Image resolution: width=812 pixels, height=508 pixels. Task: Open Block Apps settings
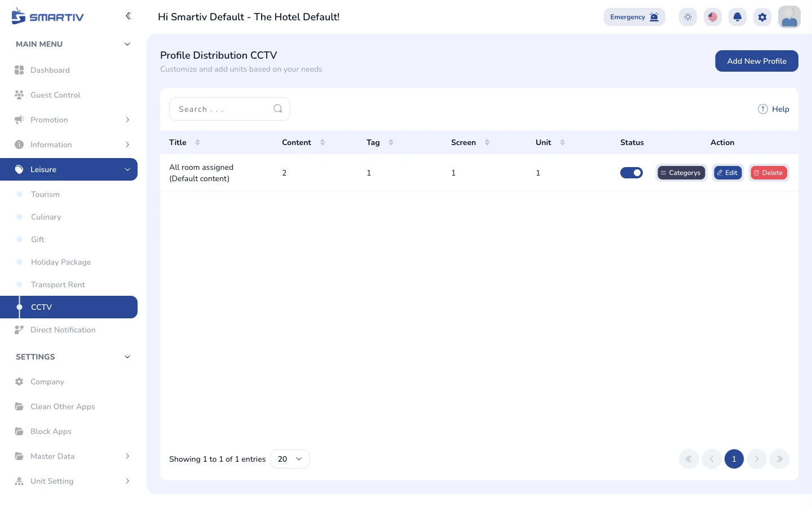click(69, 431)
